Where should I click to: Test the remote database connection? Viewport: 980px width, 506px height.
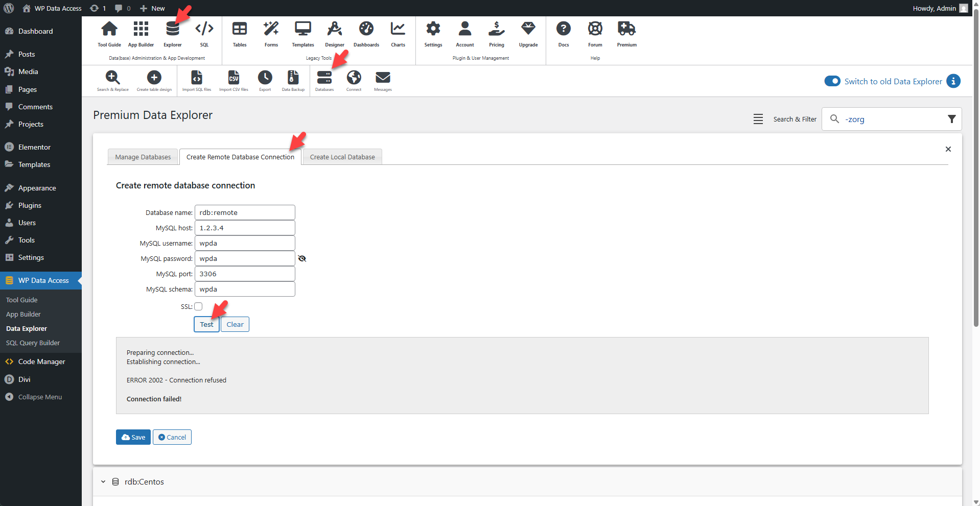coord(206,324)
